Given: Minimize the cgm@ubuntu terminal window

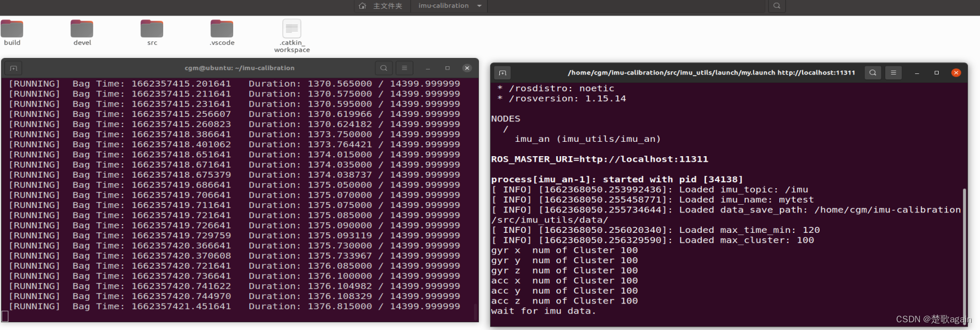Looking at the screenshot, I should pos(428,68).
